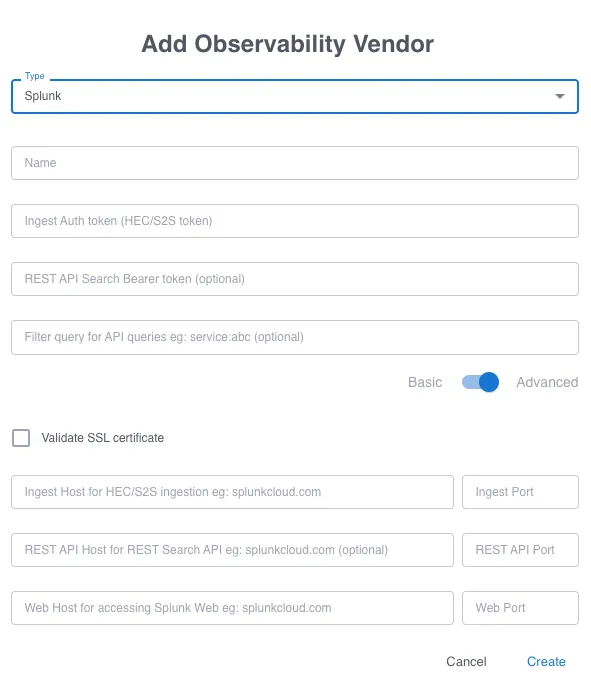Click the Create button
This screenshot has height=688, width=591.
pos(546,661)
